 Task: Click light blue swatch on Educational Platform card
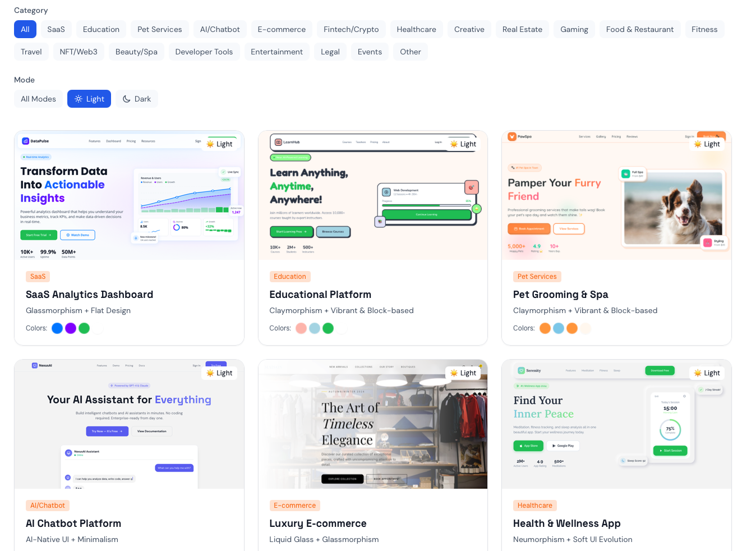click(x=315, y=328)
